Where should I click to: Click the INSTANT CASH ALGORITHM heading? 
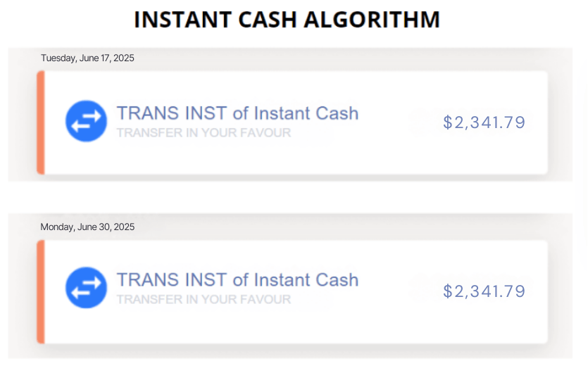(x=287, y=20)
